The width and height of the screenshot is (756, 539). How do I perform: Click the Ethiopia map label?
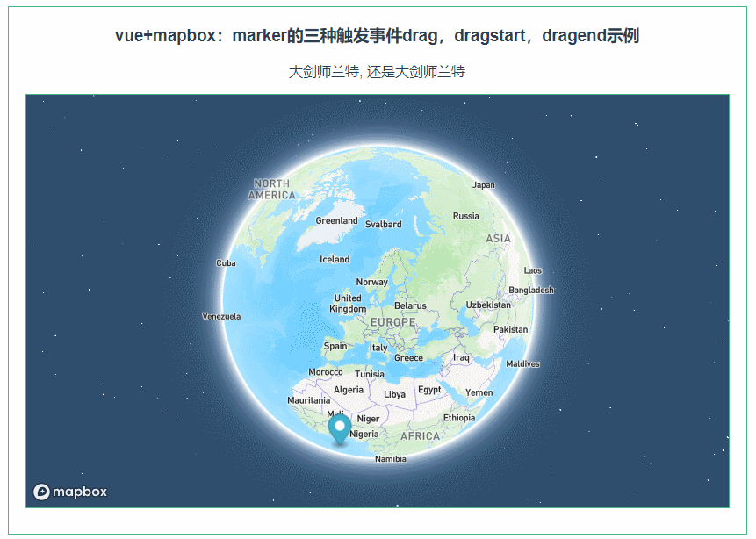click(x=459, y=418)
